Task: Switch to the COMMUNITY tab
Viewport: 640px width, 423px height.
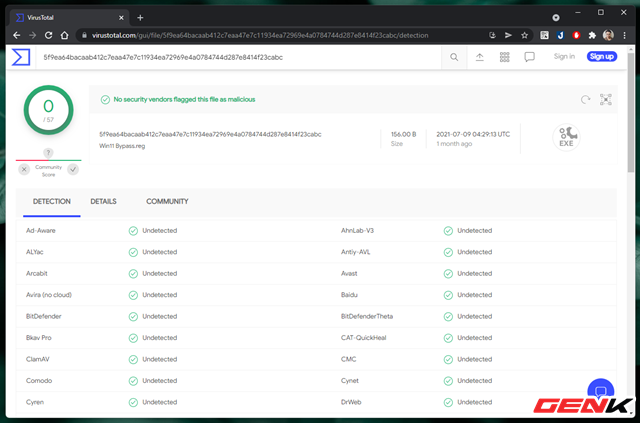Action: point(167,202)
